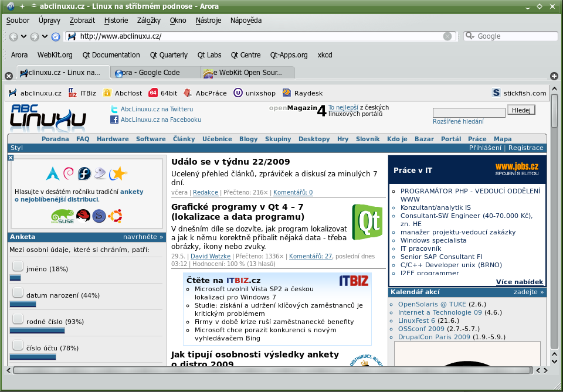Screen dimensions: 563x392
Task: Click the Debian swirl logo in the banner
Action: pyautogui.click(x=69, y=173)
